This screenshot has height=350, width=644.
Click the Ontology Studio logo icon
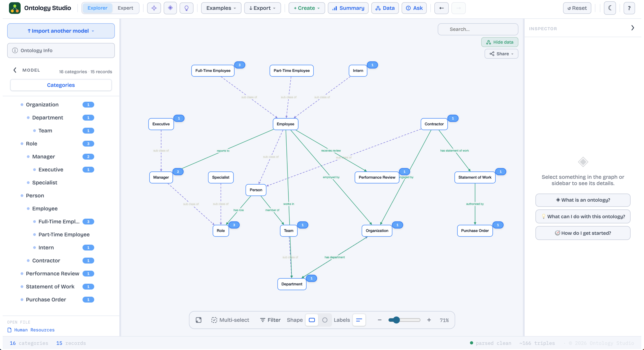(x=15, y=8)
